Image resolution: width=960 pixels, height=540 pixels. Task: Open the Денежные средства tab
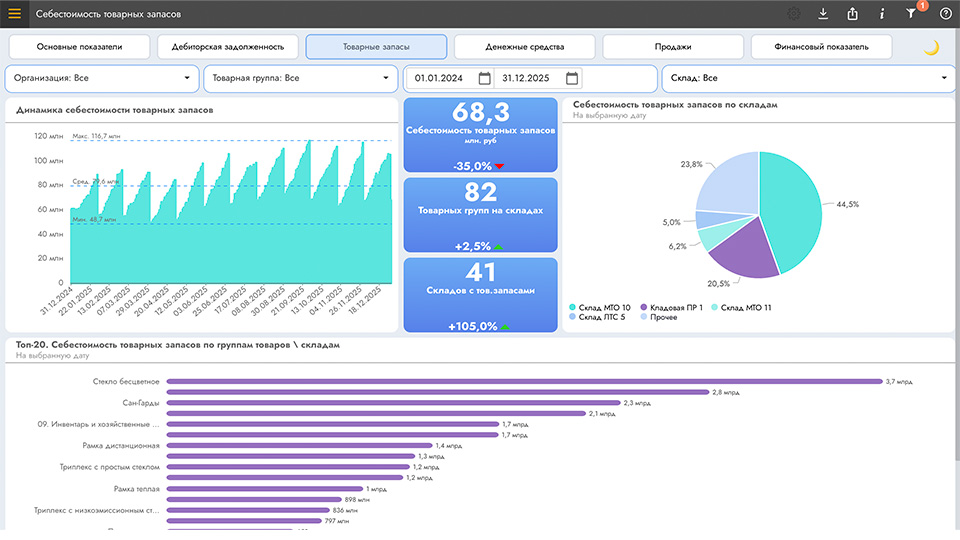coord(525,47)
